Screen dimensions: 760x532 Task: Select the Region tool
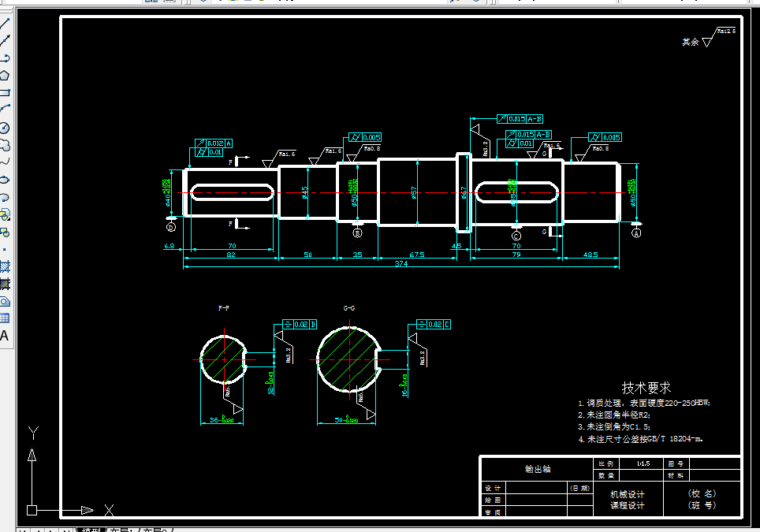5,301
